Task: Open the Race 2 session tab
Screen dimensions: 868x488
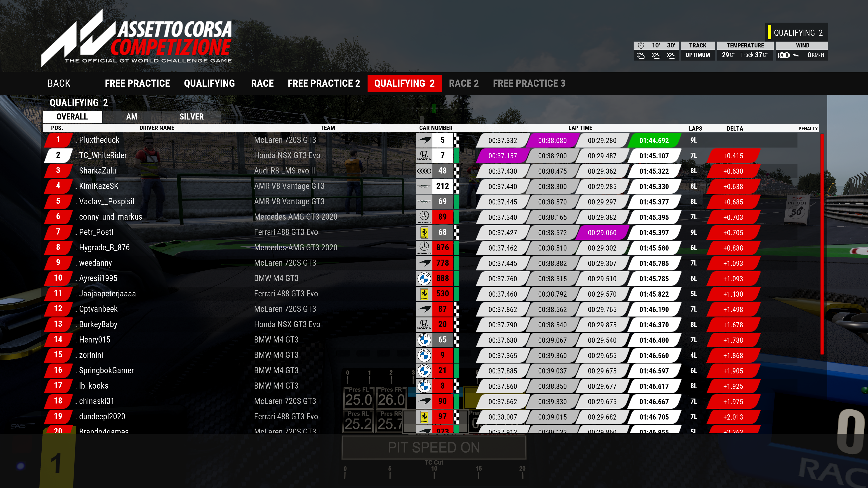Action: [x=464, y=84]
